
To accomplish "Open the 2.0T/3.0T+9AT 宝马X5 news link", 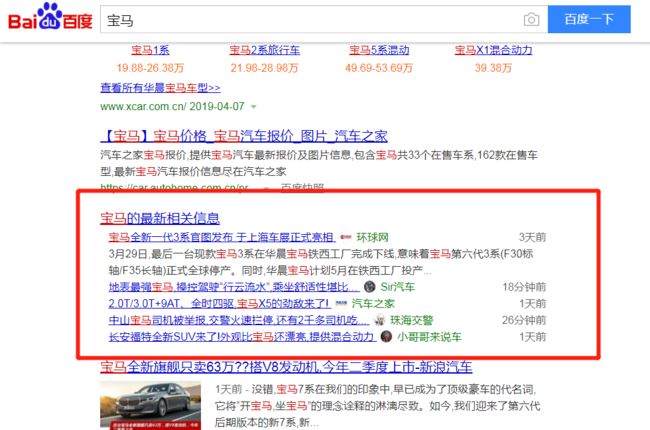I will click(219, 304).
